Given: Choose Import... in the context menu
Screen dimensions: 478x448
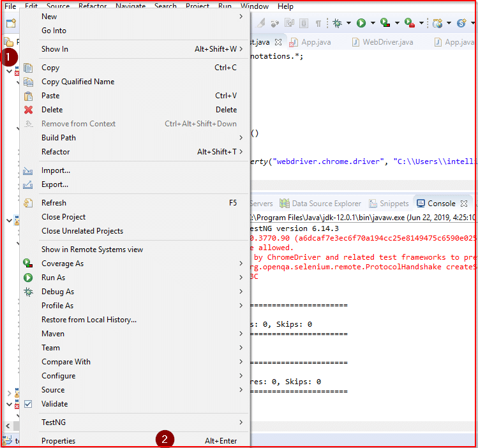Looking at the screenshot, I should (135, 170).
